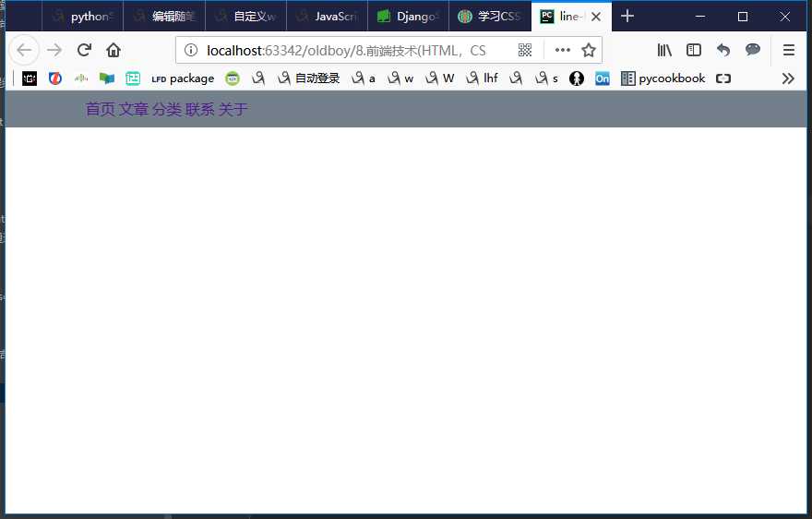
Task: Open the bracket-shaped bookmark icon
Action: coord(722,78)
